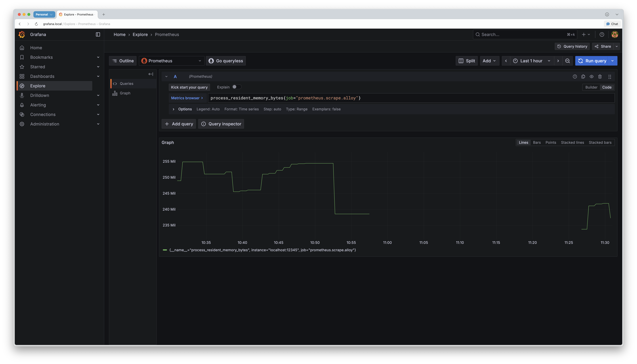The height and width of the screenshot is (364, 637).
Task: Delete query A with the trash icon
Action: [x=600, y=77]
